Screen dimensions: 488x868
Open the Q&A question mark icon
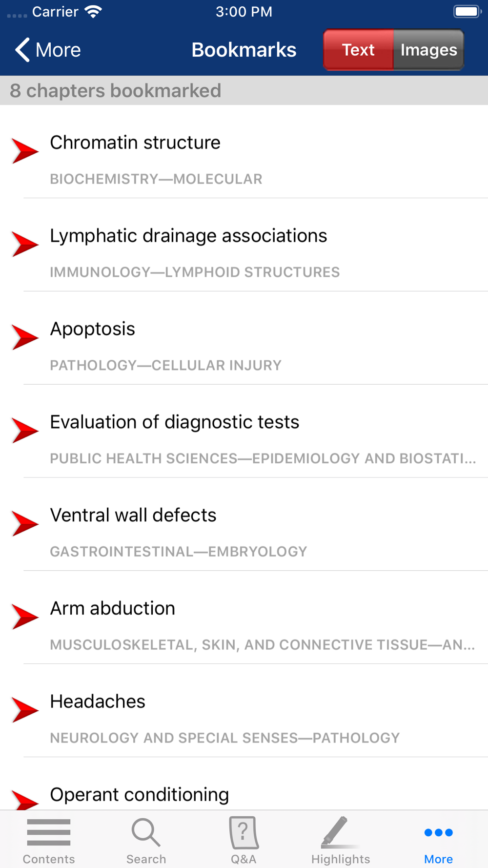244,832
